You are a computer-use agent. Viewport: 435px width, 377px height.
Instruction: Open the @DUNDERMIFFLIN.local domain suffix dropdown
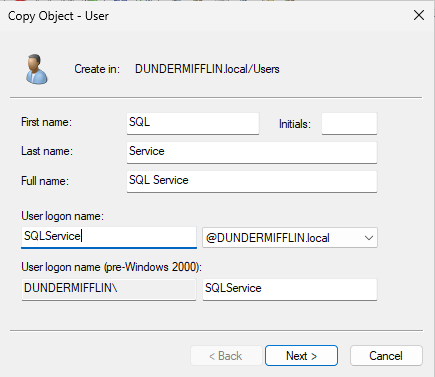click(x=290, y=238)
